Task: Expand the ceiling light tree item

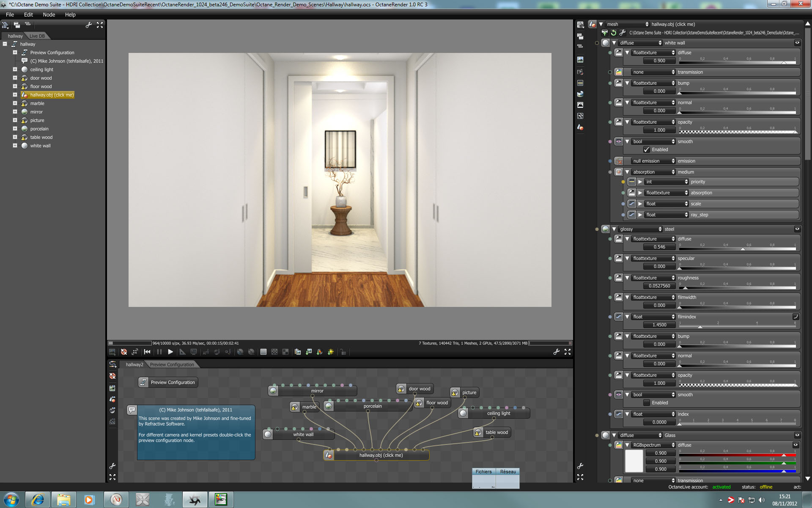Action: pos(15,69)
